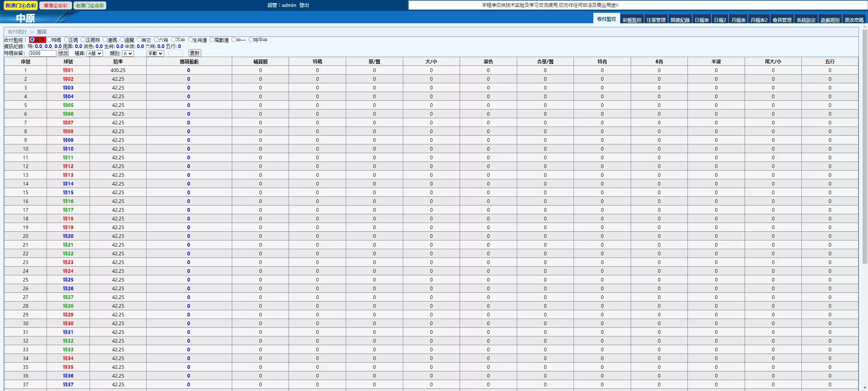This screenshot has height=391, width=868.
Task: Select the 特碼 radio button
Action: (49, 40)
